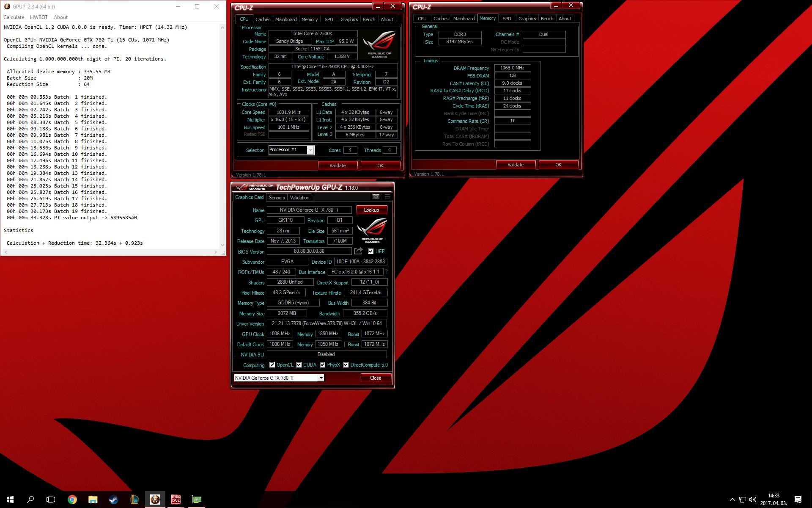Open League of Legends taskbar icon

pyautogui.click(x=134, y=500)
